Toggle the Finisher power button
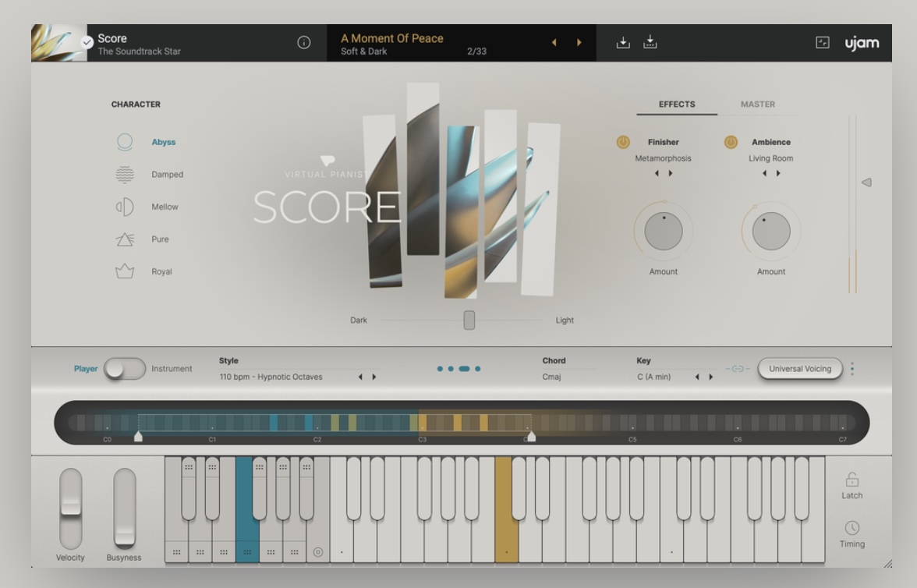This screenshot has width=917, height=588. [624, 142]
